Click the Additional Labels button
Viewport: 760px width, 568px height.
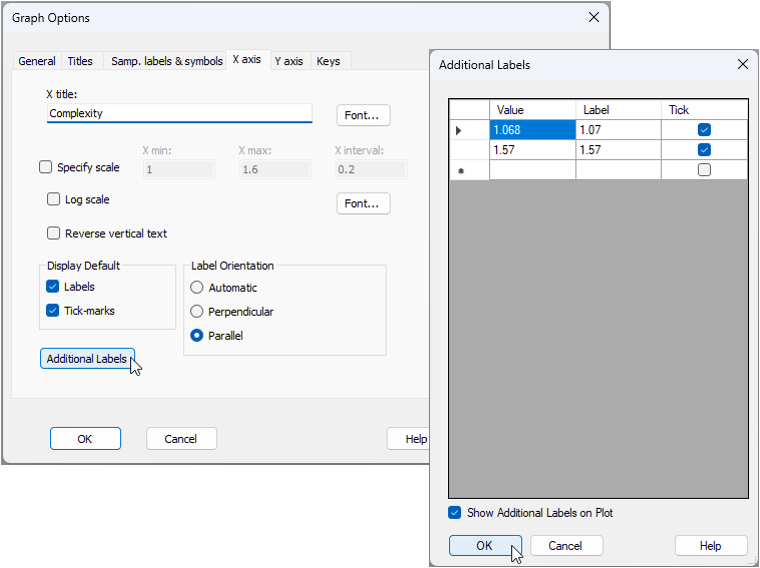coord(87,359)
